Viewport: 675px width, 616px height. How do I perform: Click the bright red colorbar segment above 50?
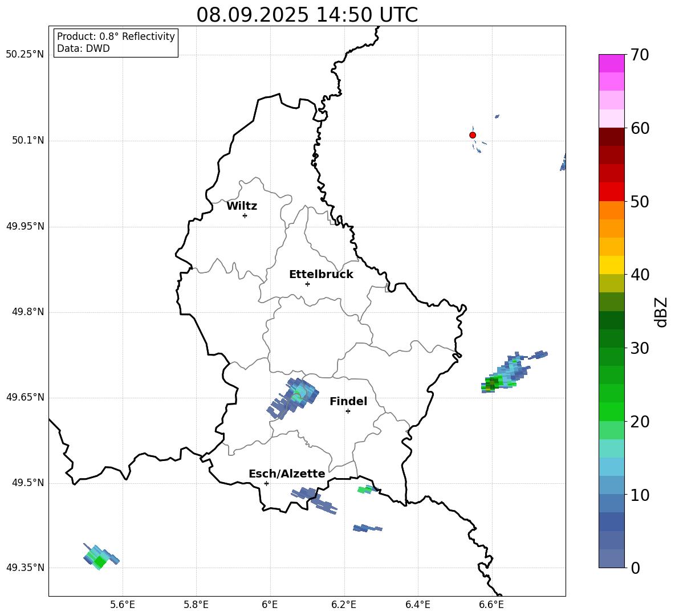click(611, 192)
